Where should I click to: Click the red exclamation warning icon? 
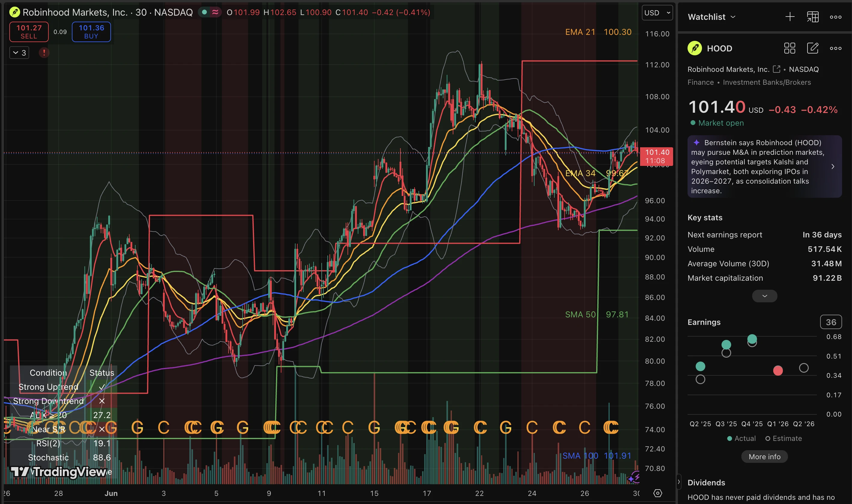point(44,53)
